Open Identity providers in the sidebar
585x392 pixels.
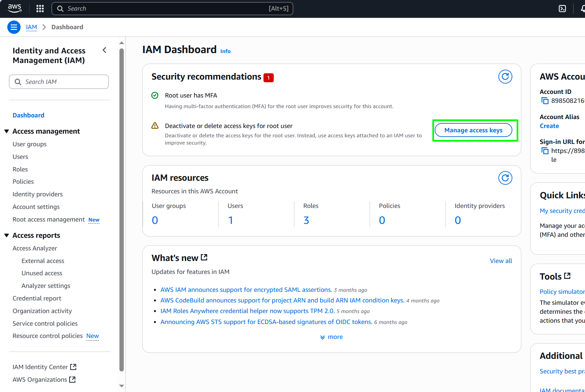pyautogui.click(x=37, y=194)
